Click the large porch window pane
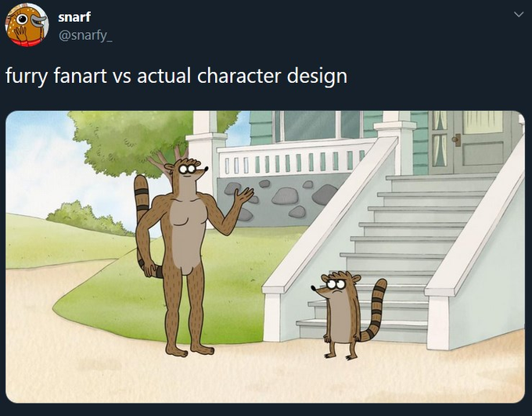532x416 pixels. [x=309, y=125]
